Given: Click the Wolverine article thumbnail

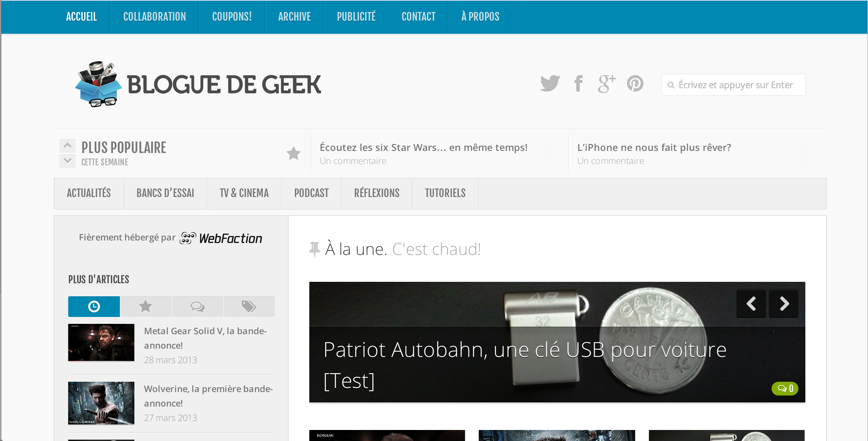Looking at the screenshot, I should coord(101,403).
